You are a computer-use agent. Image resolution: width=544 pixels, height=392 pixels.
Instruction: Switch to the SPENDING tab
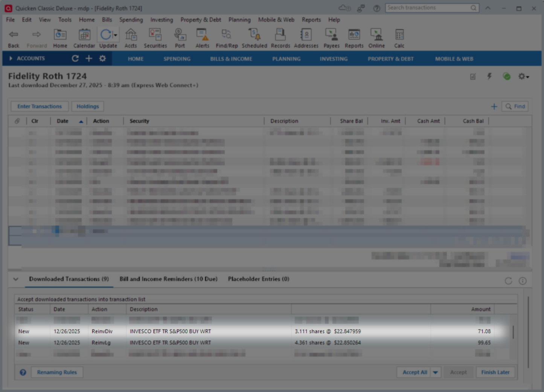(177, 59)
